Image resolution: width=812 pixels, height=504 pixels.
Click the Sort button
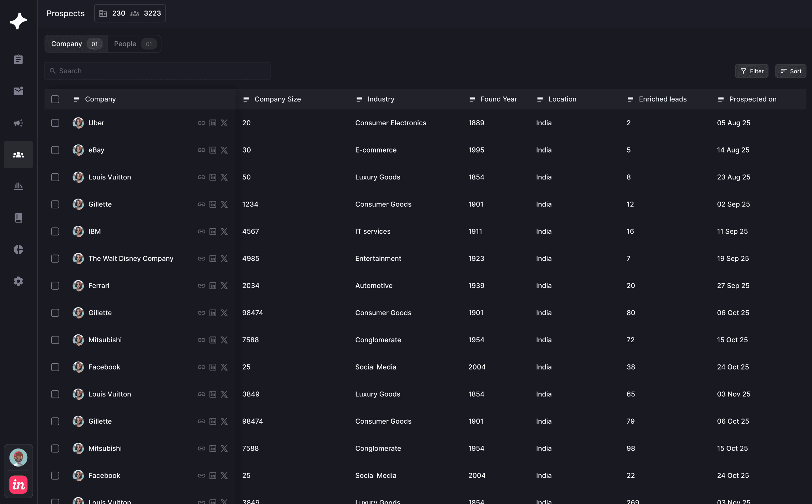coord(791,71)
